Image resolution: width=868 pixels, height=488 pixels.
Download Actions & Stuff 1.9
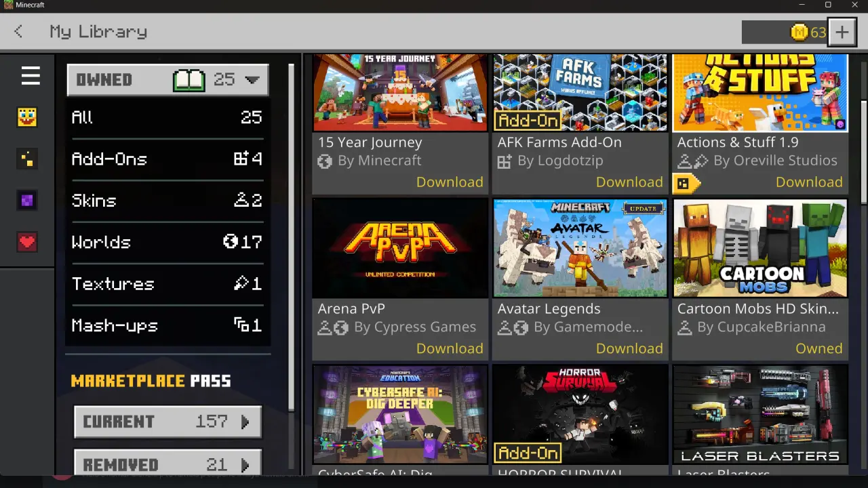809,182
